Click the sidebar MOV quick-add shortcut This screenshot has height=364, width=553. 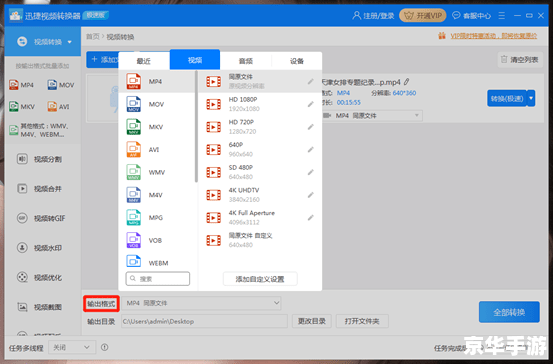point(61,85)
